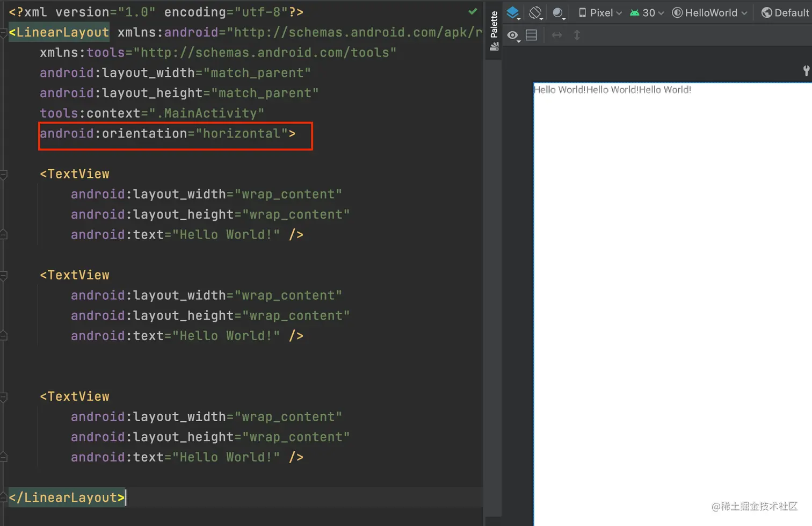Click the closing LinearLayout fold marker
812x526 pixels.
coord(3,498)
